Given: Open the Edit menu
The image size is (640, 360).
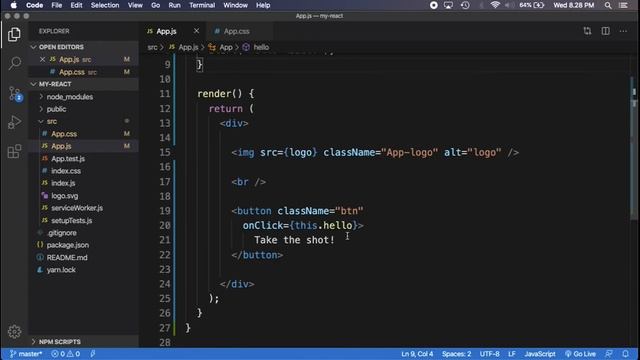Looking at the screenshot, I should [76, 5].
